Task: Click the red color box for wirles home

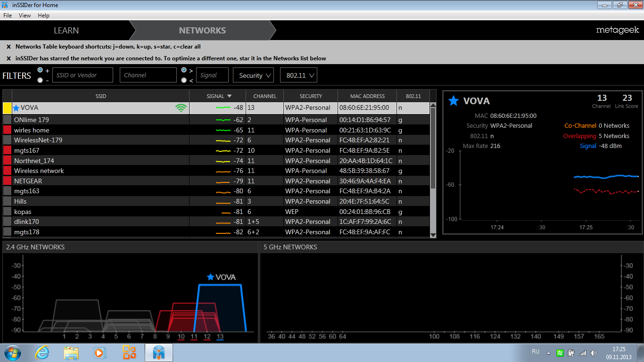Action: click(x=7, y=130)
